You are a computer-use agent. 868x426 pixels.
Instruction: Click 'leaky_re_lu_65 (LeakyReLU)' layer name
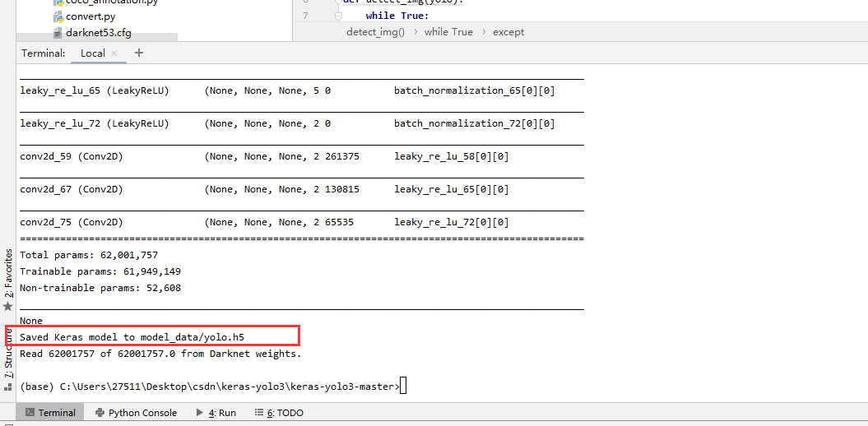(94, 90)
